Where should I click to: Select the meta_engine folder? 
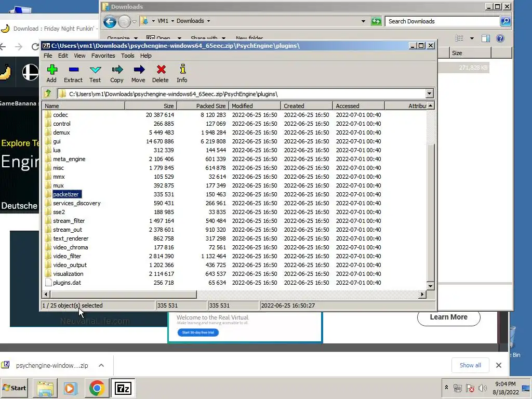(x=69, y=159)
